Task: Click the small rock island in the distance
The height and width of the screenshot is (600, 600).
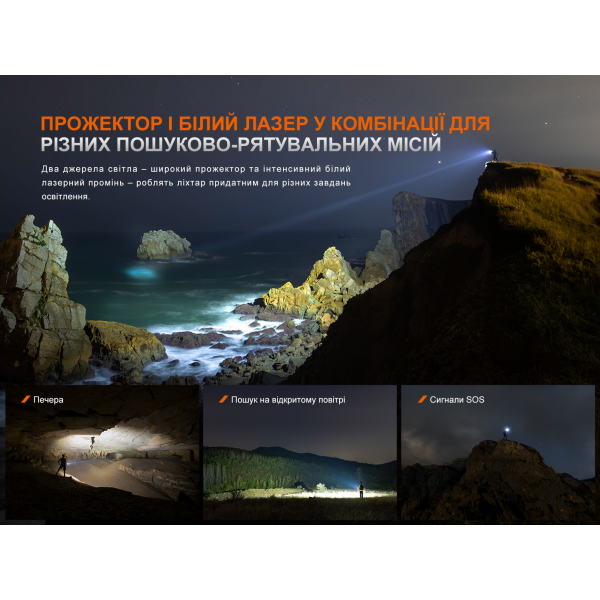Action: coord(165,244)
